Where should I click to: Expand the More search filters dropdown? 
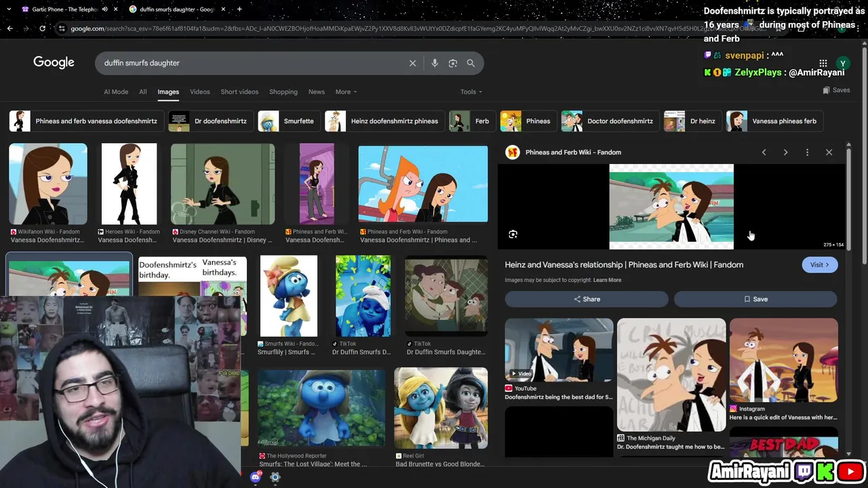click(x=346, y=92)
